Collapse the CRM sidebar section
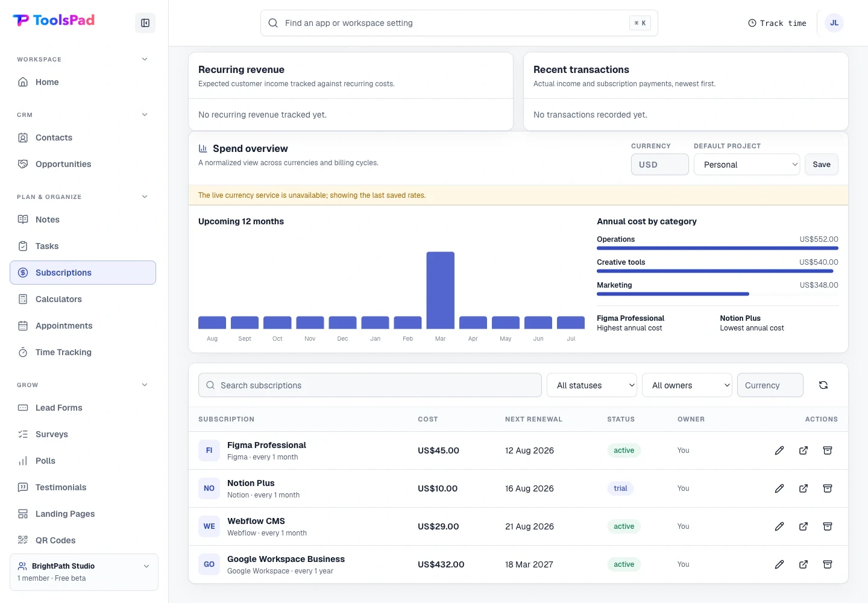This screenshot has height=603, width=868. tap(145, 115)
